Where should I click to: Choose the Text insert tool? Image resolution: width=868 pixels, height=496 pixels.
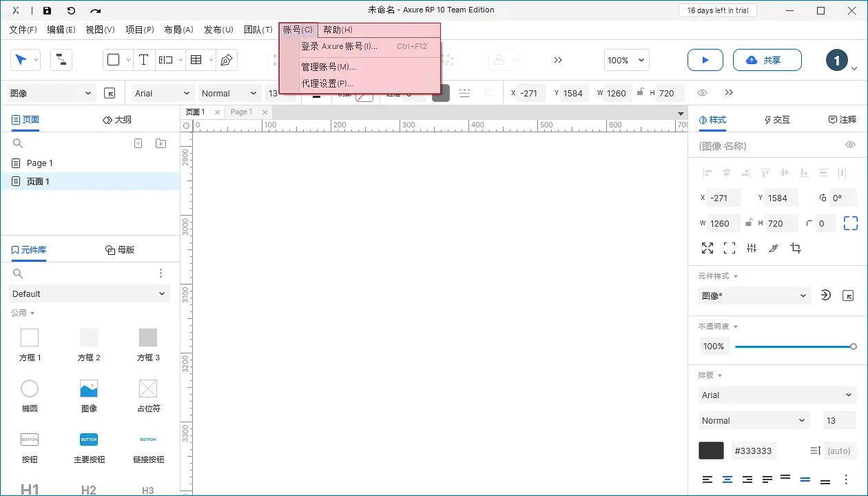coord(143,60)
